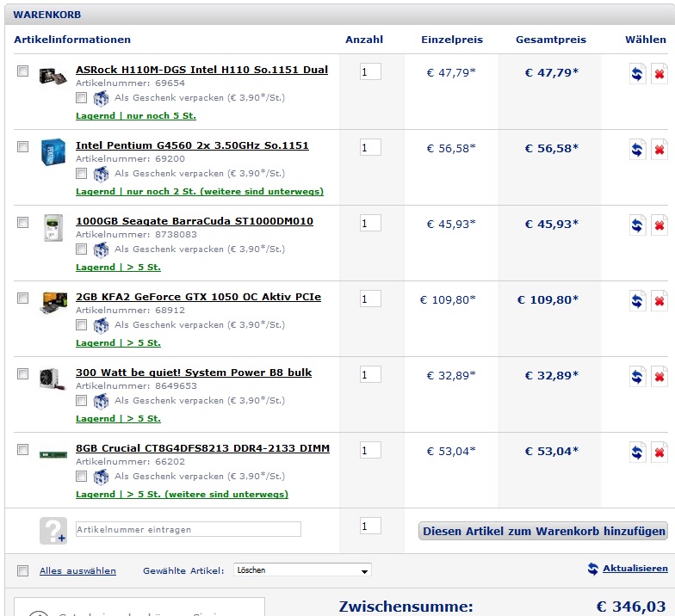The image size is (675, 616).
Task: Open 8GB Crucial CT8G4DFS8213 product link
Action: (x=203, y=448)
